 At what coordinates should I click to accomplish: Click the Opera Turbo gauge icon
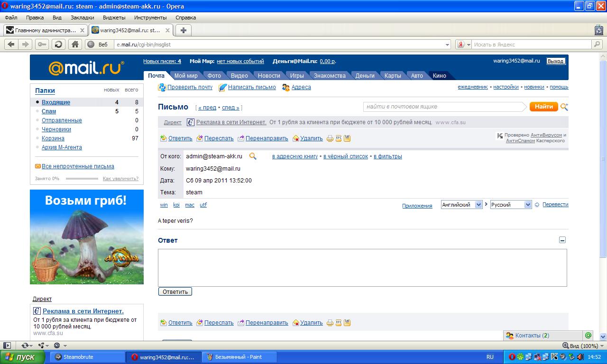click(57, 346)
